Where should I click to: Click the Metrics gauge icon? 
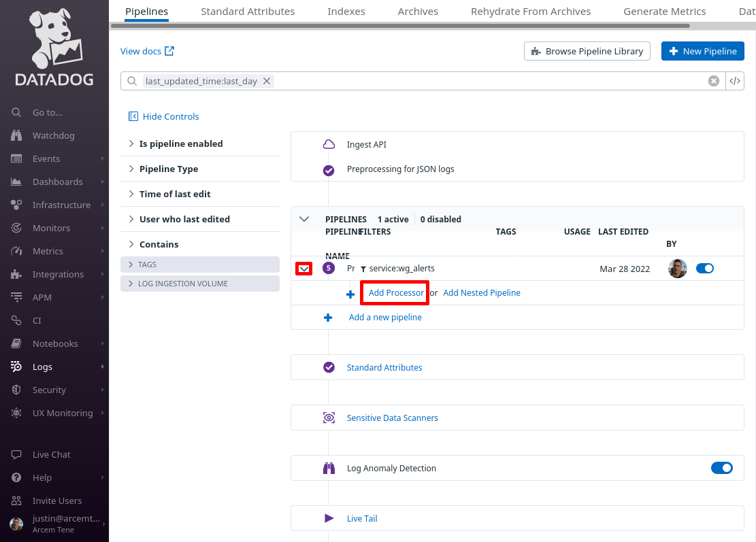click(x=16, y=251)
